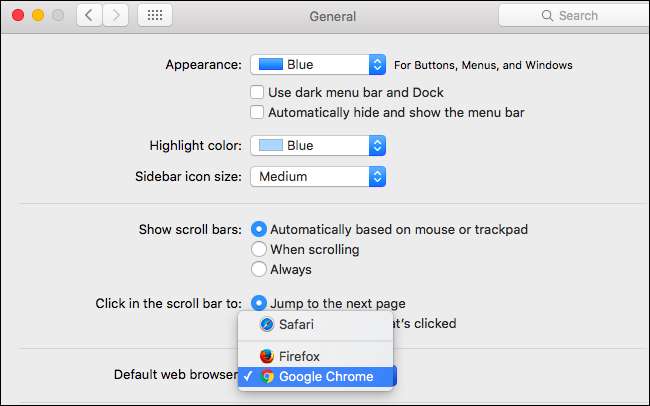Click the Firefox browser icon

click(267, 356)
